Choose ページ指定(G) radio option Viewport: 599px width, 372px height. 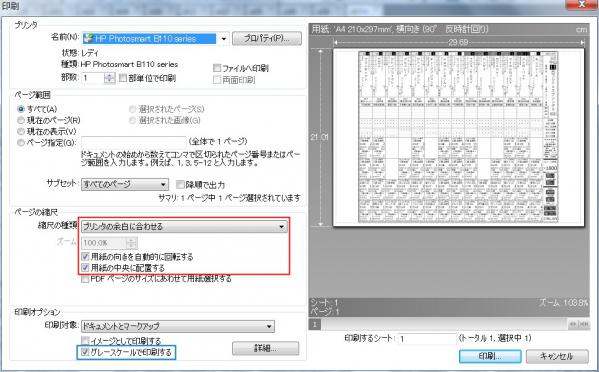[21, 142]
